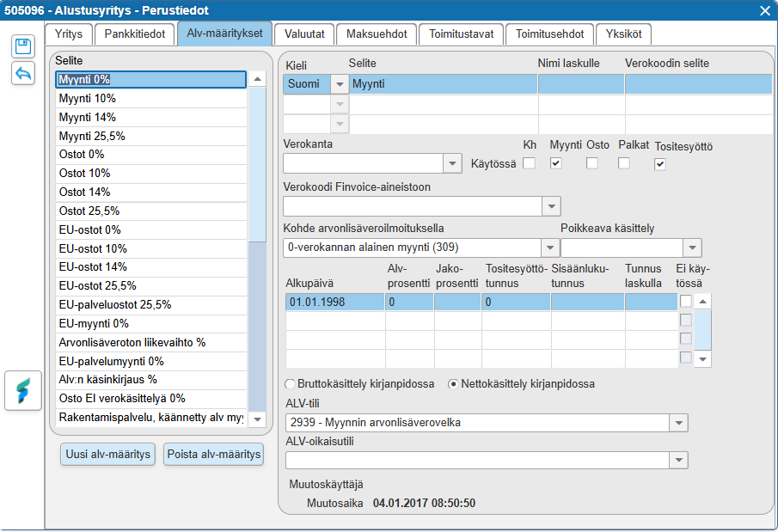The width and height of the screenshot is (778, 532).
Task: Click up arrow of Selite list scrollbar
Action: point(258,79)
